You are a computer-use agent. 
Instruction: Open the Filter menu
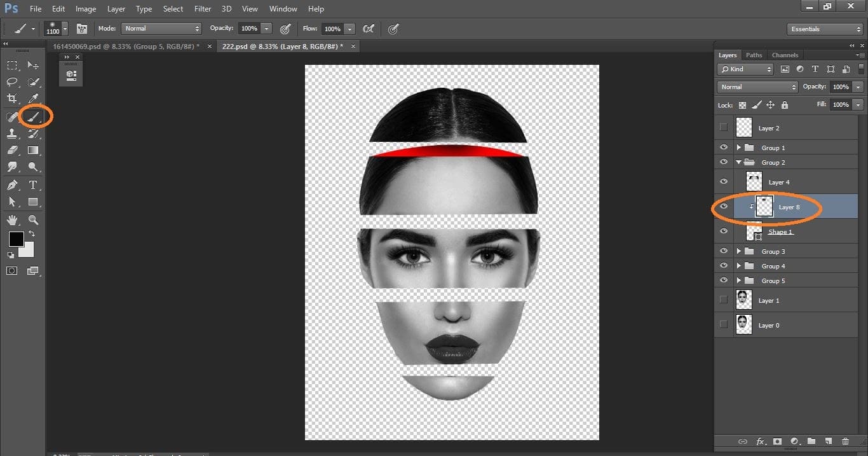202,8
